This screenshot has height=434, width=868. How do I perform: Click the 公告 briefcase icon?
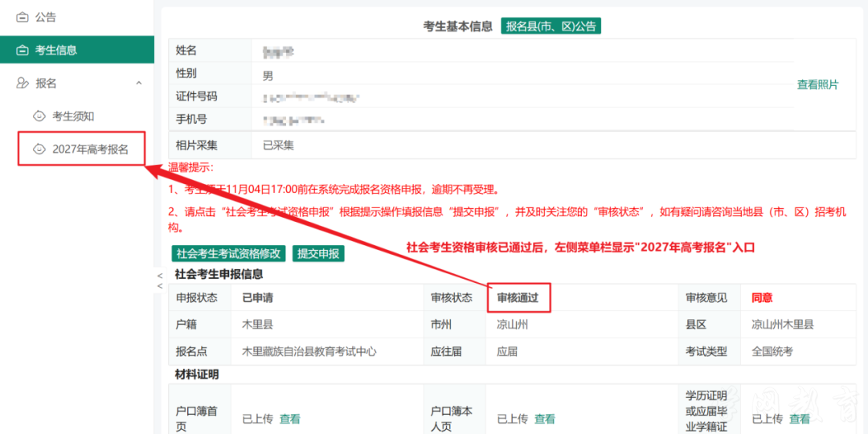click(x=23, y=18)
